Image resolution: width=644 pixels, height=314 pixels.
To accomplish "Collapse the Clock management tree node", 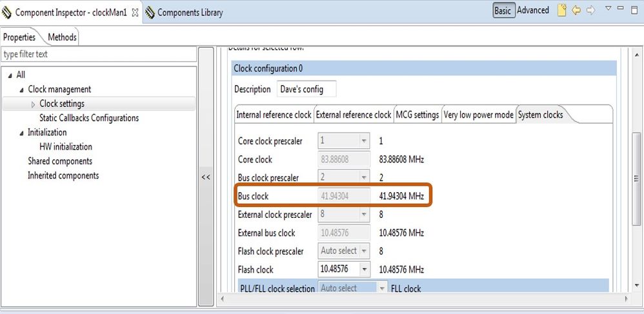I will [22, 90].
